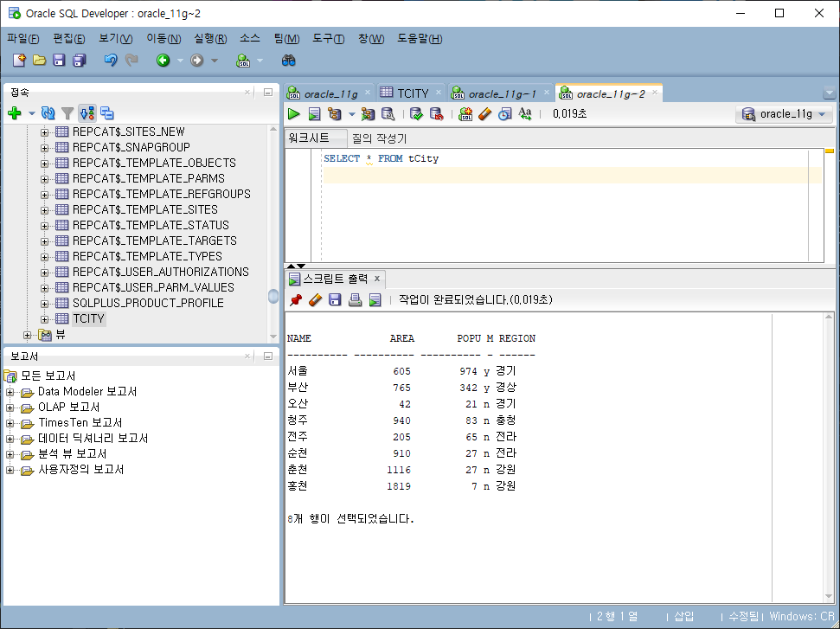Close the oracle_11g~2 tab
Image resolution: width=840 pixels, height=629 pixels.
tap(655, 93)
